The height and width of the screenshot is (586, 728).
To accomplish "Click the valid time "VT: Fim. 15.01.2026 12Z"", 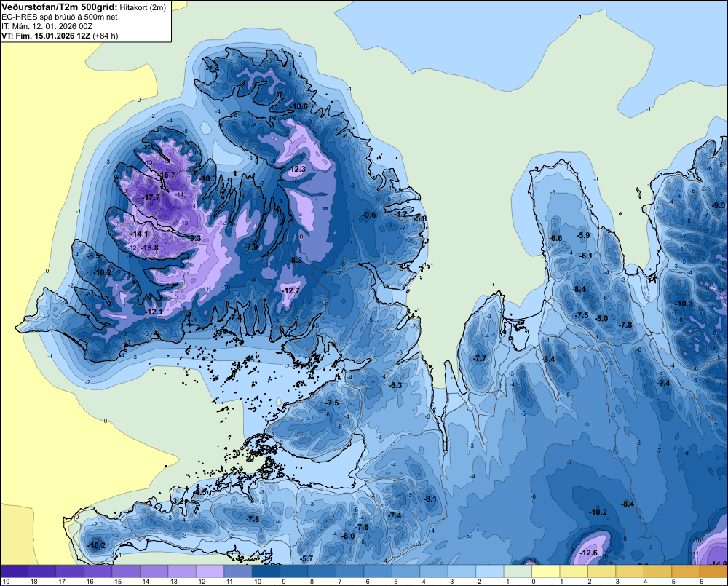I will point(46,36).
